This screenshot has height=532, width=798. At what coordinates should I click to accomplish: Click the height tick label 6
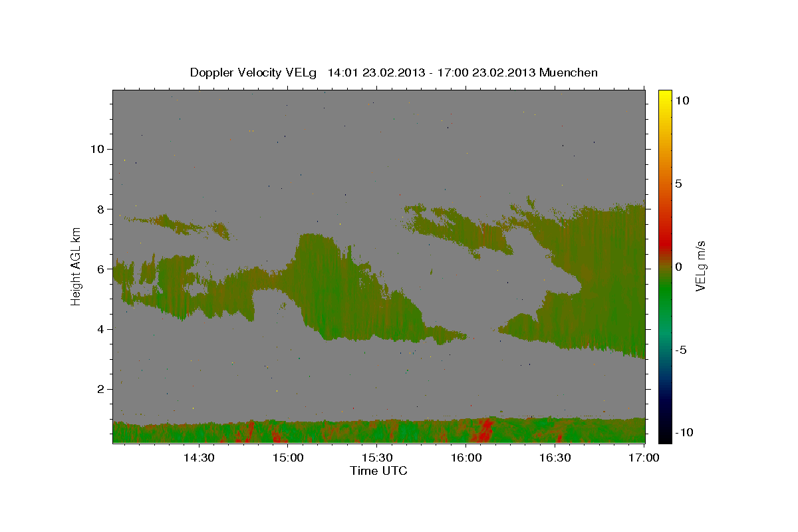(100, 269)
